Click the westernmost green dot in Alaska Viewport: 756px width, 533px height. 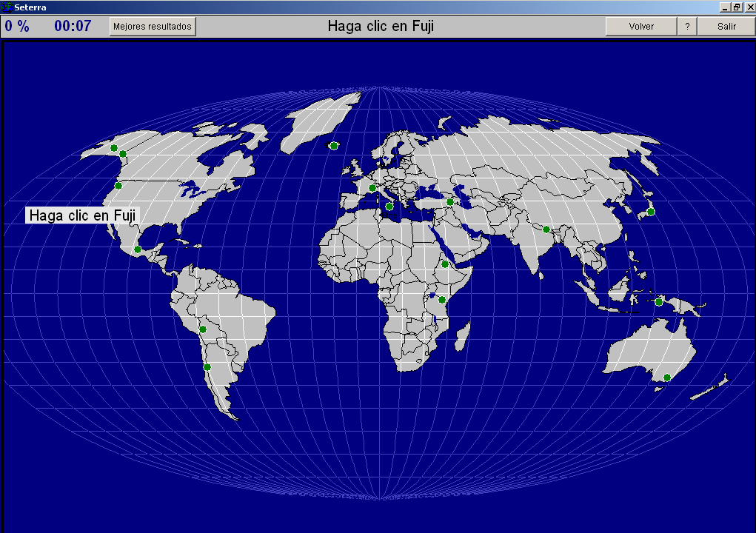114,148
